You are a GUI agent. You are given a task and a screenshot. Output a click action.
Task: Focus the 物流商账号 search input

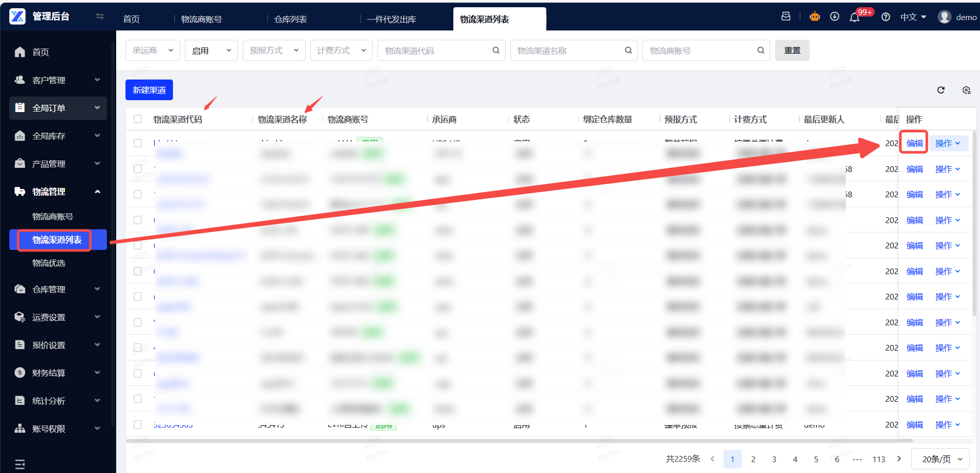pos(706,50)
